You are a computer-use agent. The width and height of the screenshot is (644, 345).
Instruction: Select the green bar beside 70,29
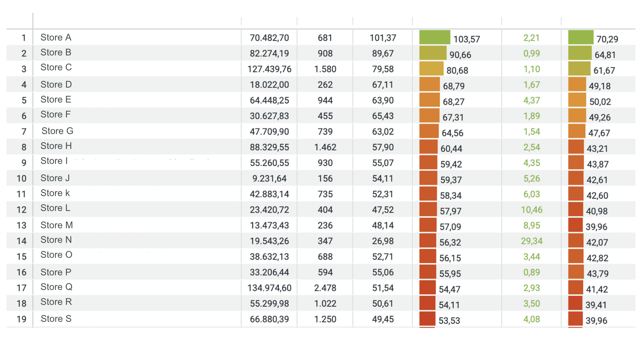coord(580,37)
